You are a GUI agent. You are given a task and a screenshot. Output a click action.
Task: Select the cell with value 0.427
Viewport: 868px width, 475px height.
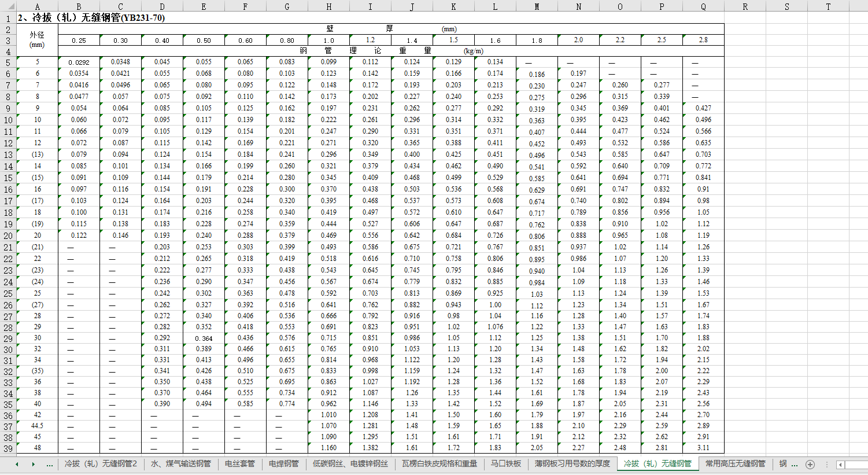(703, 108)
